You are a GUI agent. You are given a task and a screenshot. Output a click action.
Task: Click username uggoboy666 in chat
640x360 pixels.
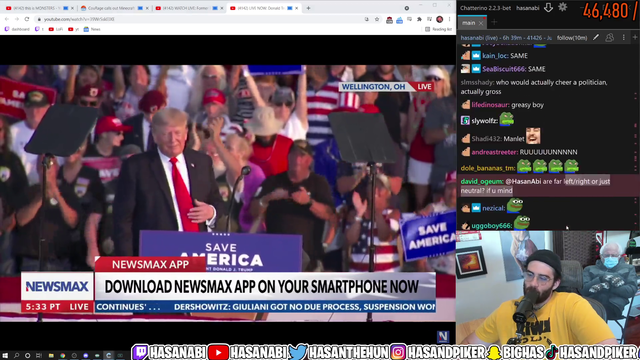click(491, 226)
